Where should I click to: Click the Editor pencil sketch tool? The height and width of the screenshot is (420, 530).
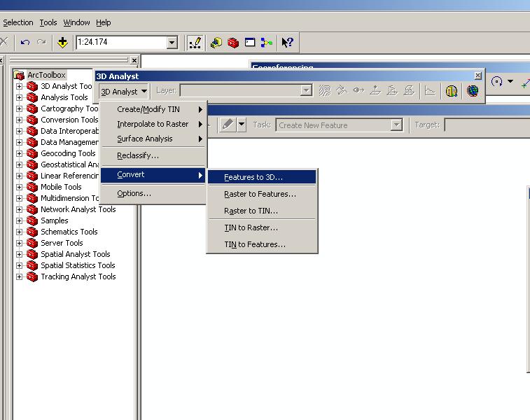[228, 125]
